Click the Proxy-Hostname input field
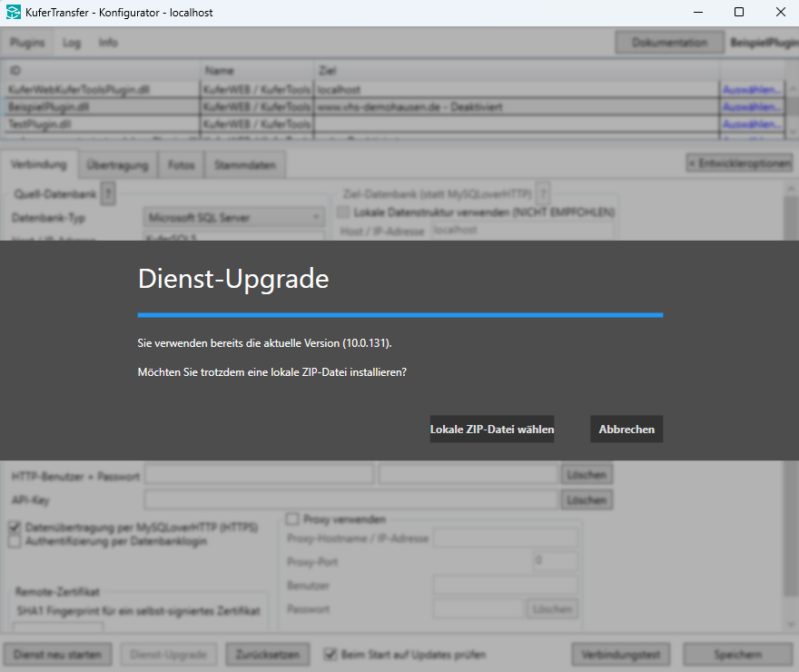 tap(506, 538)
